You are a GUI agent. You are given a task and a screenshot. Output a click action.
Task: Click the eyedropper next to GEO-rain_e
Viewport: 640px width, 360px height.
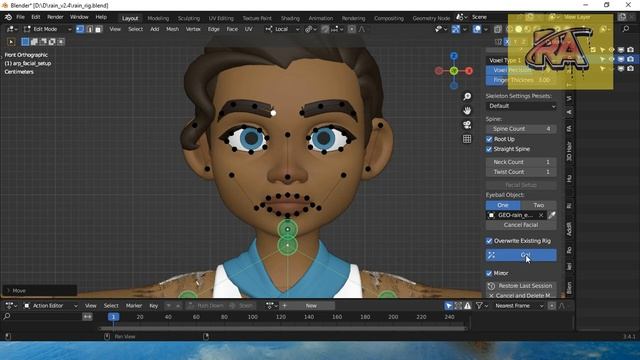[551, 215]
